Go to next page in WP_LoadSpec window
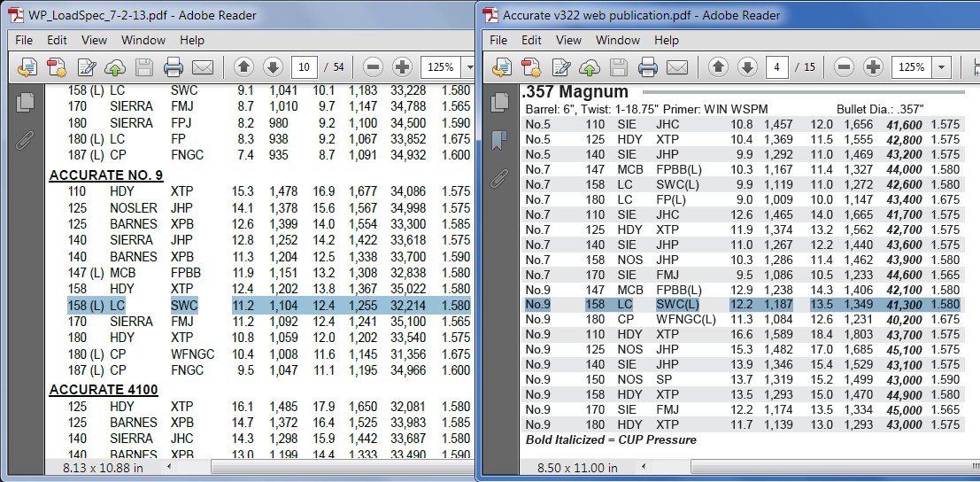Viewport: 980px width, 482px height. tap(273, 67)
